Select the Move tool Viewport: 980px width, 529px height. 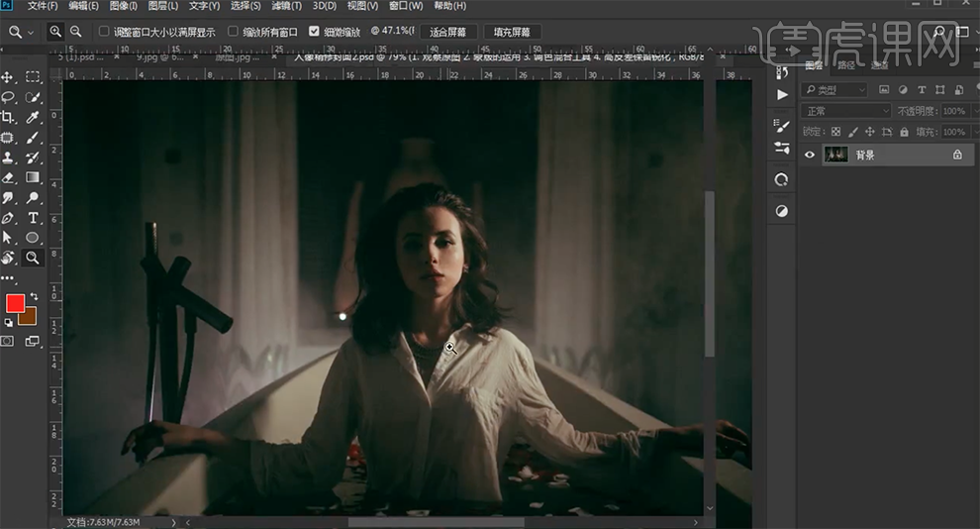point(8,77)
